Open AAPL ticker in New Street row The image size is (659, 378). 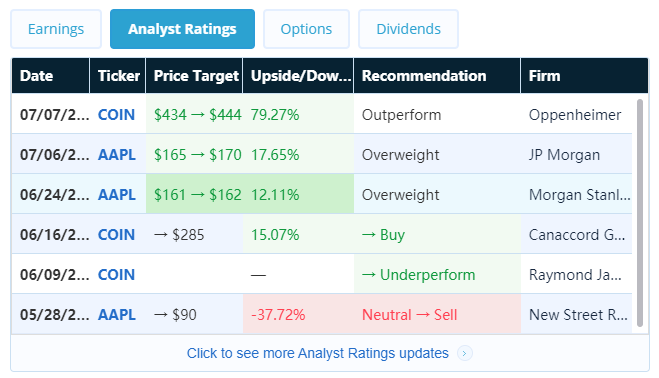(x=117, y=315)
